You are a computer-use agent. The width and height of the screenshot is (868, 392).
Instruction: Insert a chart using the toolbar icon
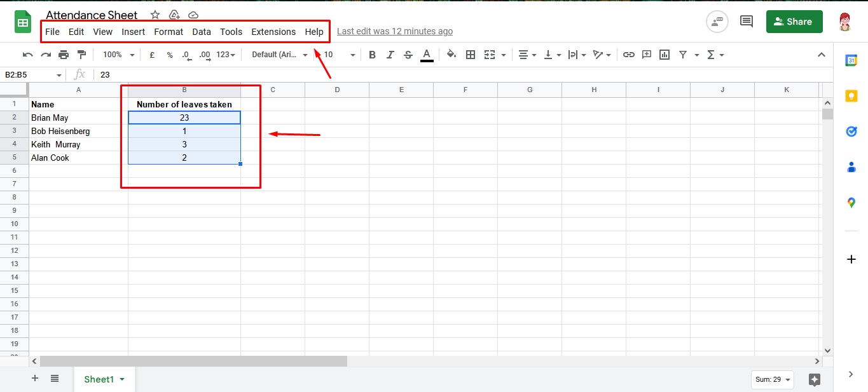pos(664,55)
